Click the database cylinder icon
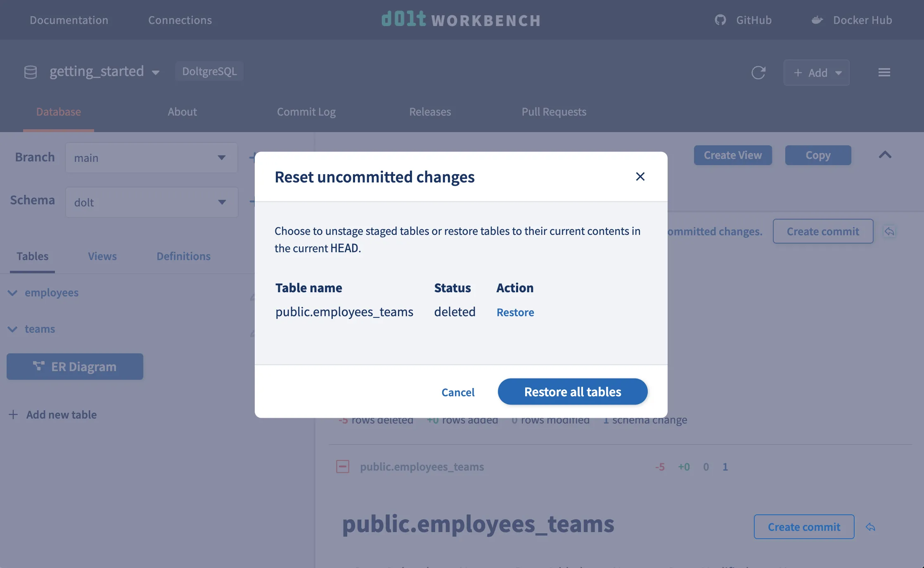Viewport: 924px width, 568px height. [x=31, y=72]
